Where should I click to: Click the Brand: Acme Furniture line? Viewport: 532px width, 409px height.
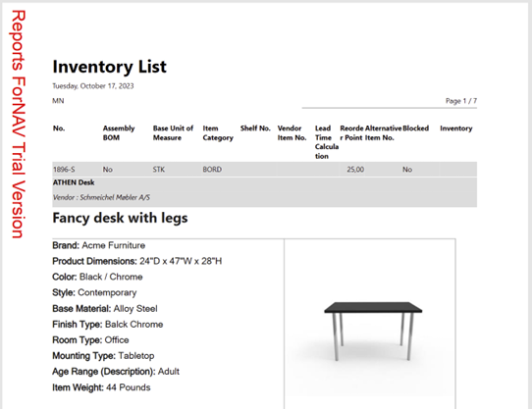99,245
